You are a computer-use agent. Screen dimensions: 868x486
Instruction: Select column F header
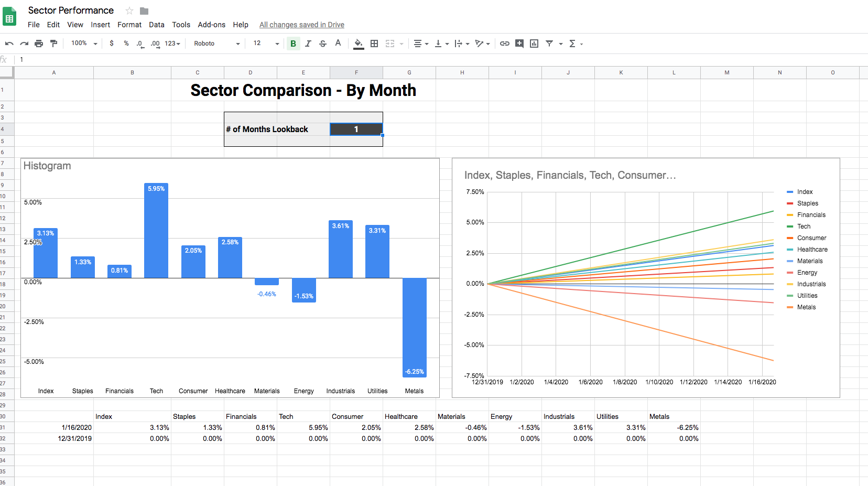tap(356, 72)
